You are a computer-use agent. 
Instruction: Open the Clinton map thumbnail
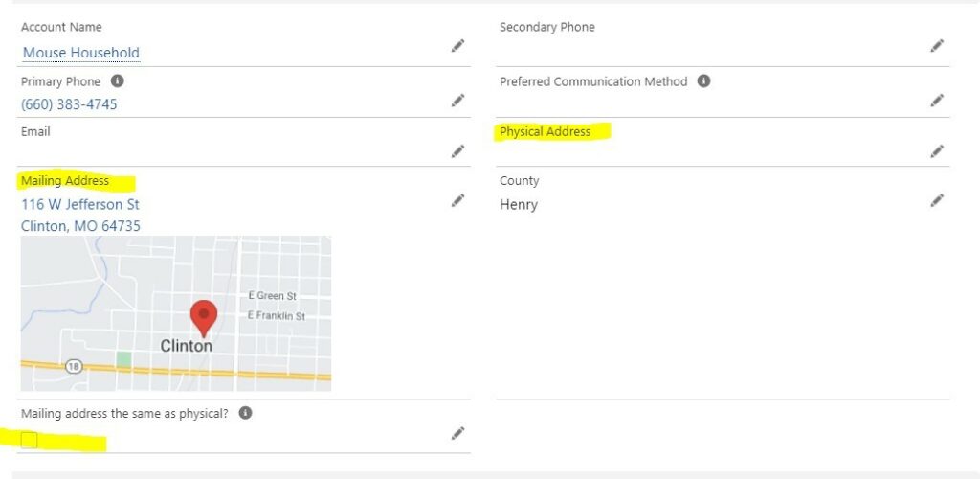pos(176,313)
